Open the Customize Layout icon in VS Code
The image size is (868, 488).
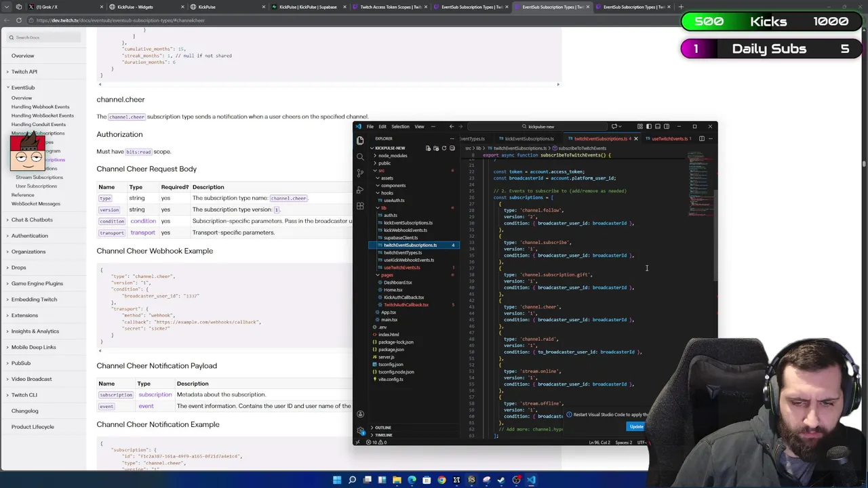click(x=640, y=126)
